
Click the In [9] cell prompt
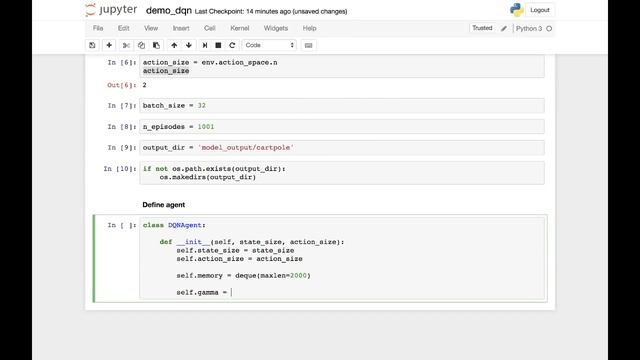[122, 148]
